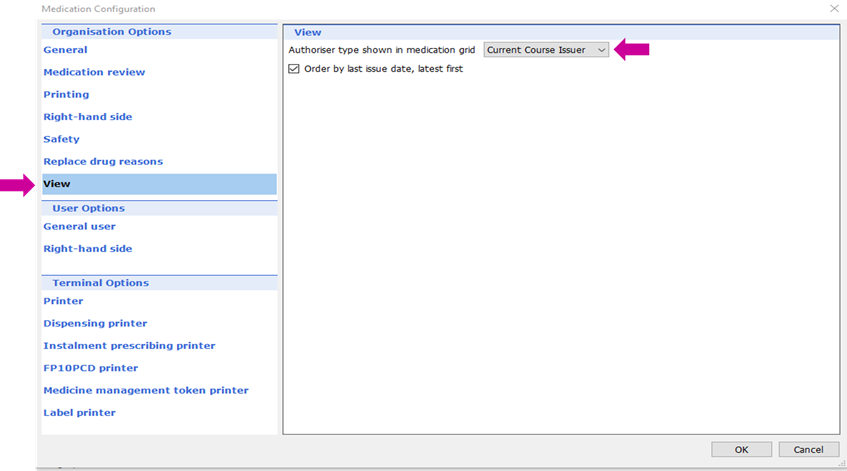Select FP10PCD printer option

90,368
